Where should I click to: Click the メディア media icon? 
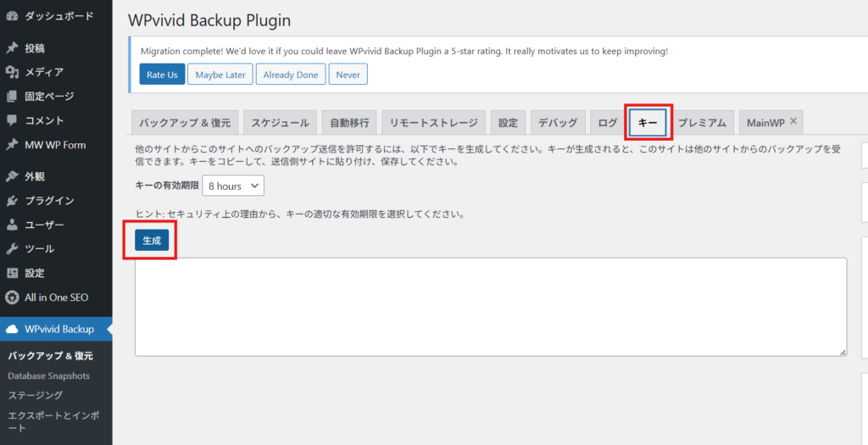(x=12, y=72)
